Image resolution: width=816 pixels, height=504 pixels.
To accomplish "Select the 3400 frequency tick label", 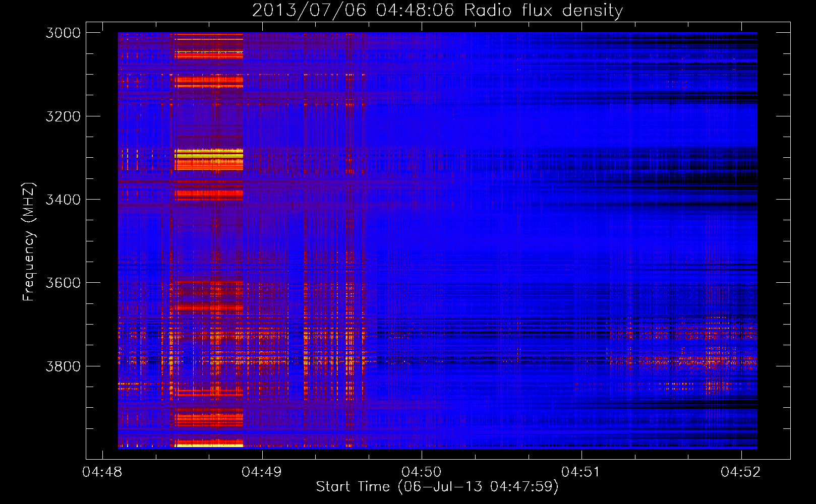I will (x=63, y=200).
